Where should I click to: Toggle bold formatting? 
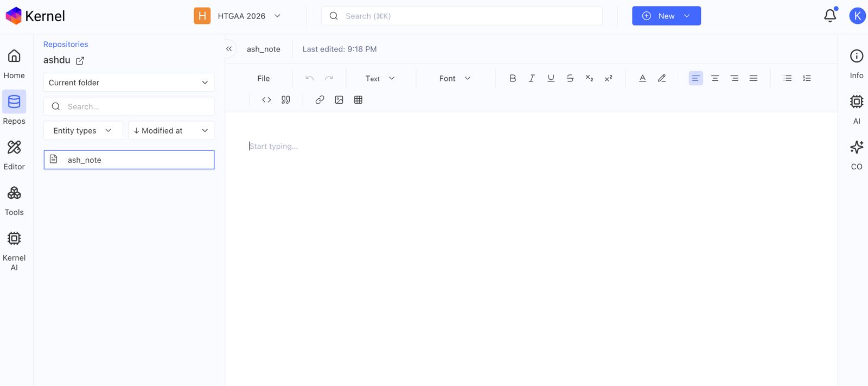[x=513, y=78]
